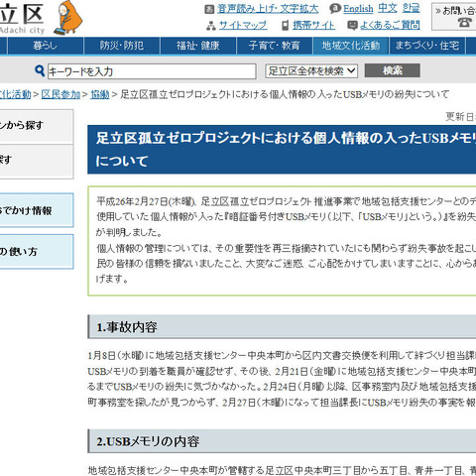Screen dimensions: 476x476
Task: Click the speech bubble icon beside English
Action: click(x=335, y=9)
